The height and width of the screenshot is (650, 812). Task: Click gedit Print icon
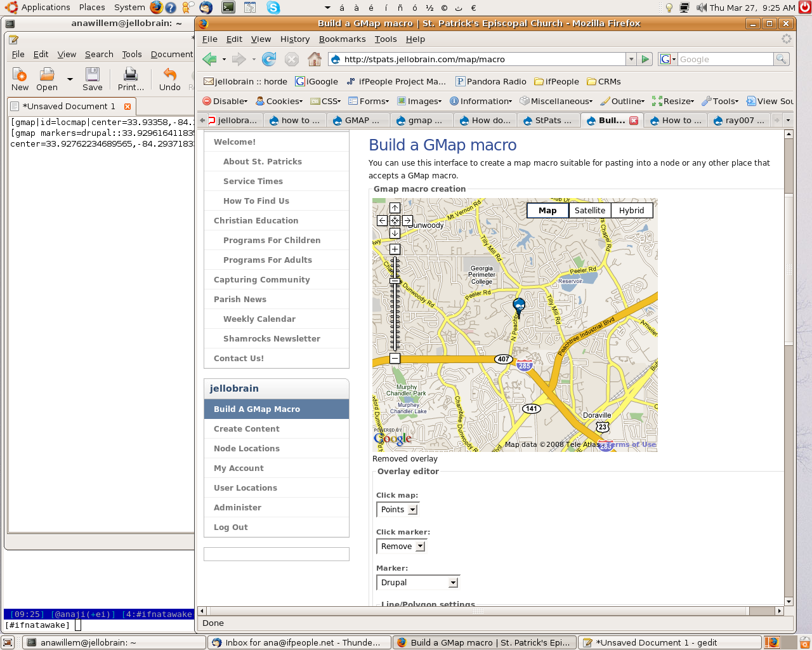coord(131,79)
